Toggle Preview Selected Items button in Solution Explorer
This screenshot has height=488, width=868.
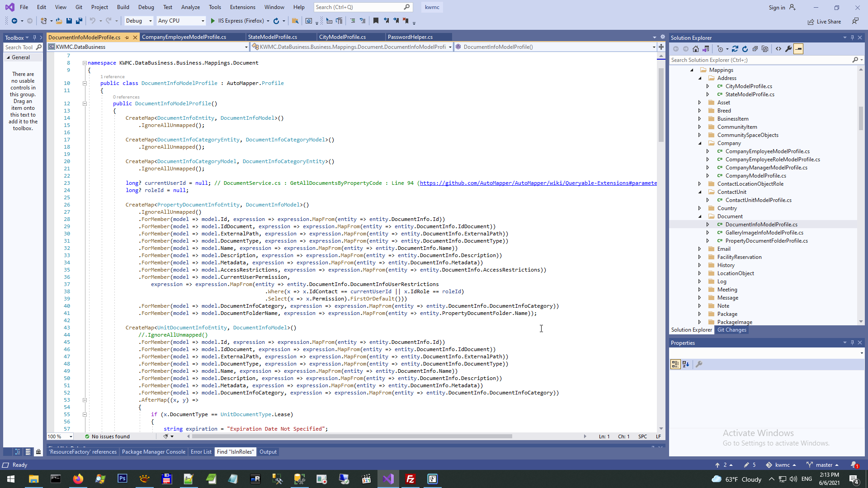coord(798,49)
